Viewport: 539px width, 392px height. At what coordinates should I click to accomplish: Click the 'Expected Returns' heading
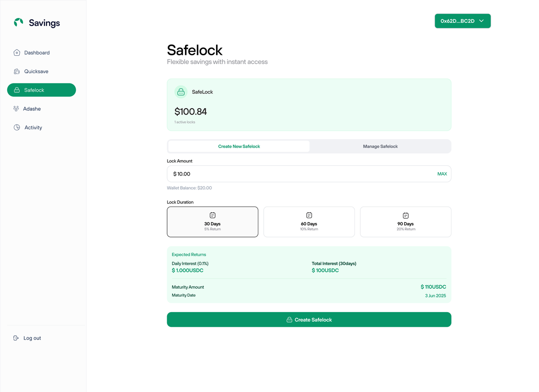coord(189,255)
